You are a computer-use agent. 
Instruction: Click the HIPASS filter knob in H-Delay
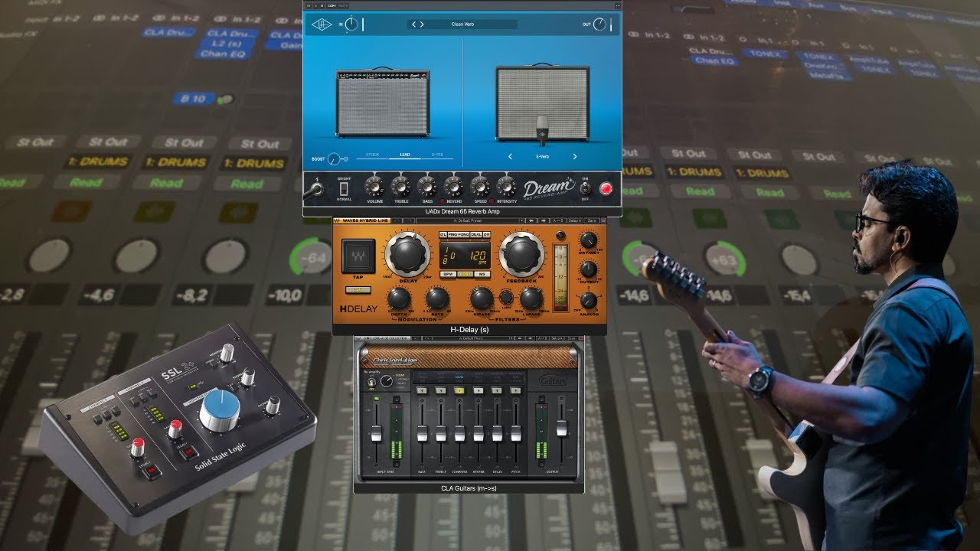(x=482, y=298)
